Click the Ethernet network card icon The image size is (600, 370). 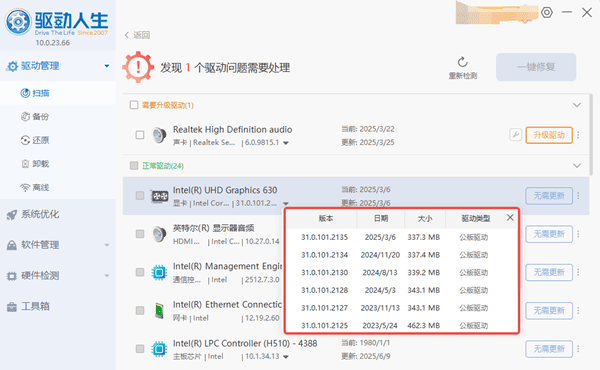[159, 311]
